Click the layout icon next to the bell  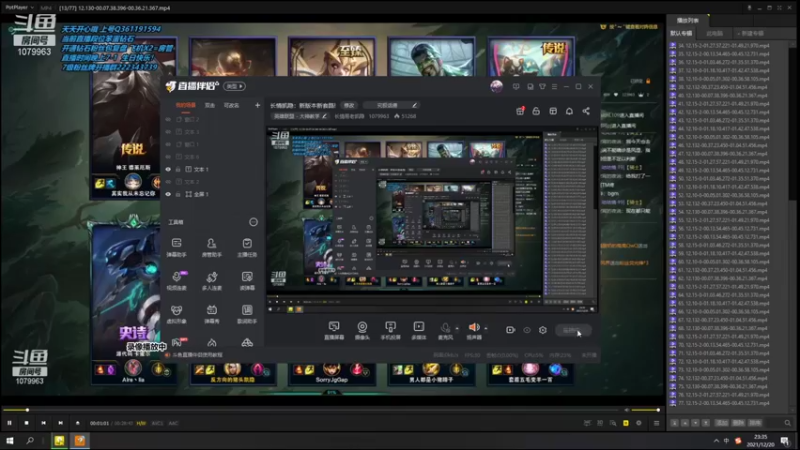[x=553, y=111]
